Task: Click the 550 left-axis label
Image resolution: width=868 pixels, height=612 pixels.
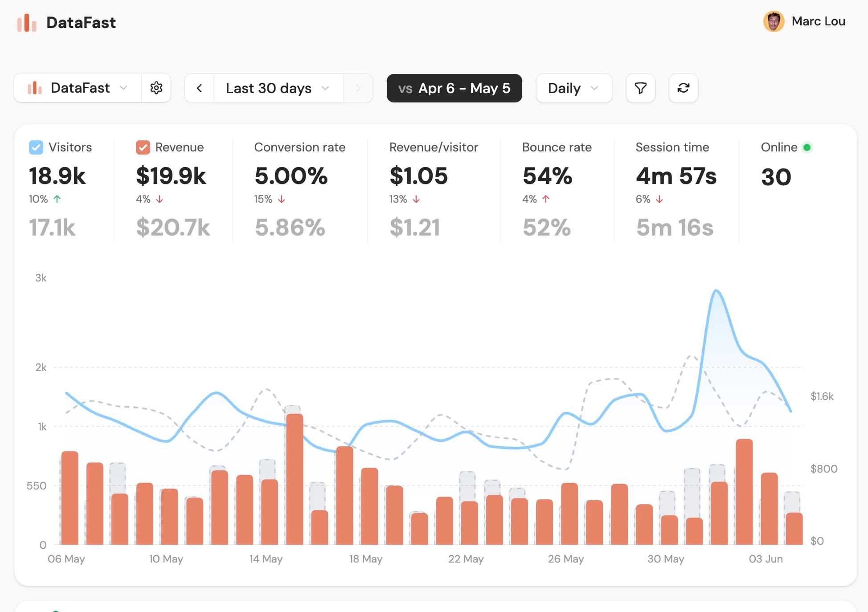Action: 37,486
